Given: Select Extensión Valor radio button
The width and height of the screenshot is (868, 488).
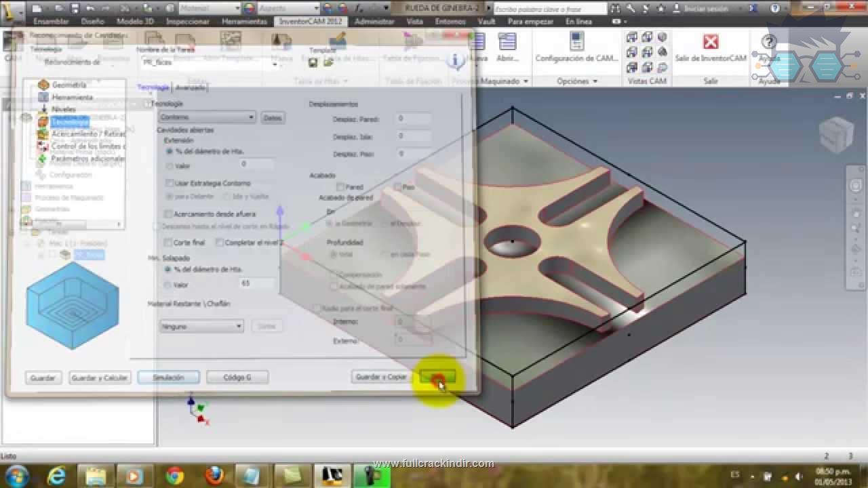Looking at the screenshot, I should pos(170,165).
